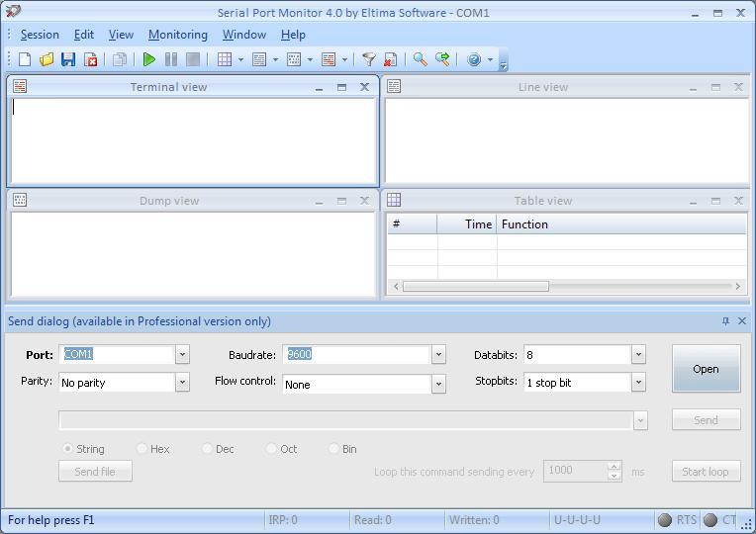Click the copy icon in the toolbar
Image resolution: width=756 pixels, height=534 pixels.
[x=119, y=59]
